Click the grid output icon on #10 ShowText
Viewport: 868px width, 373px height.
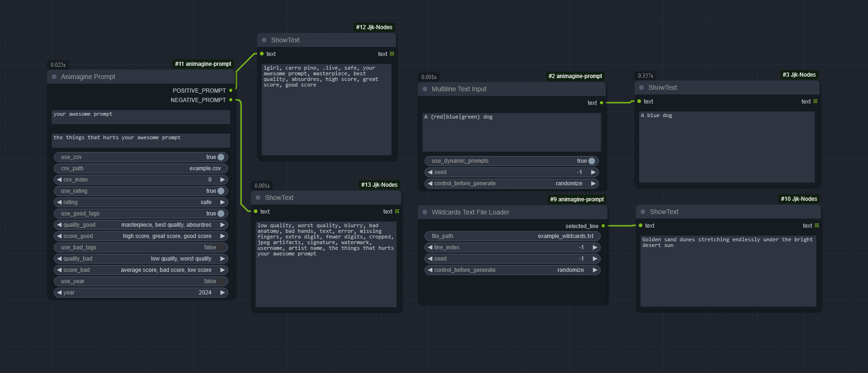point(817,225)
